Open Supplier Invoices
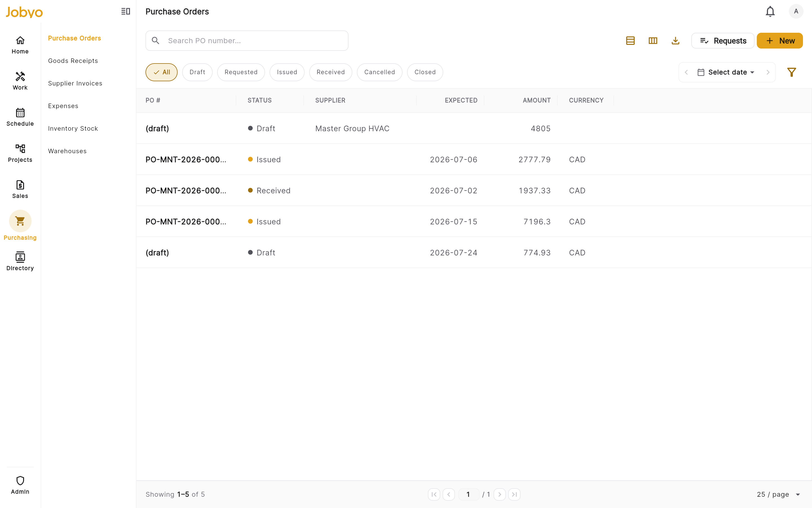 pyautogui.click(x=75, y=83)
